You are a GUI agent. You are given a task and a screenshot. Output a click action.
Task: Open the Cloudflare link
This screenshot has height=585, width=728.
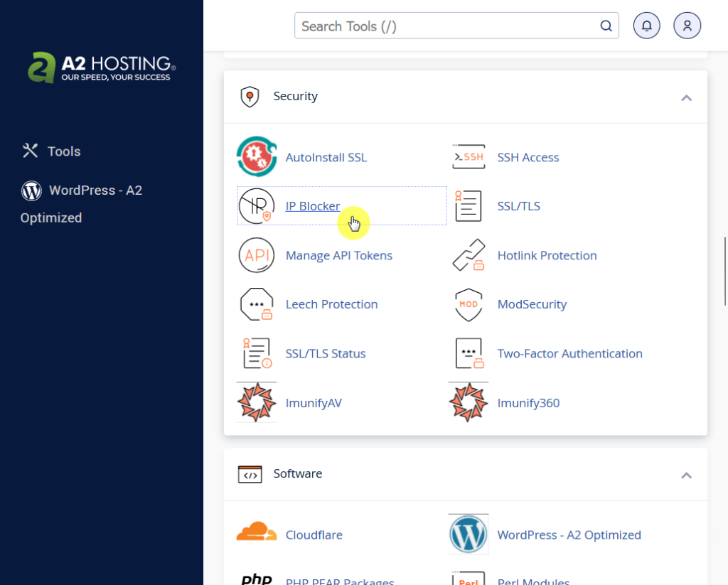tap(314, 535)
